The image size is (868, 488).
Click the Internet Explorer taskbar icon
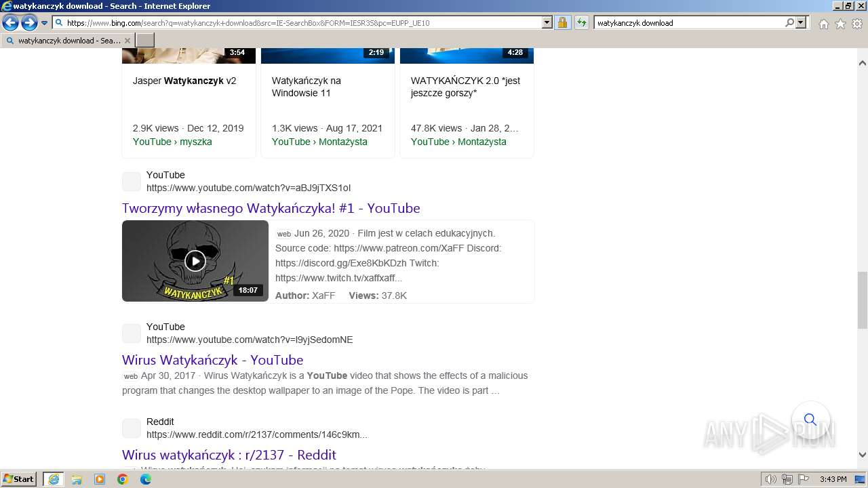[x=54, y=479]
